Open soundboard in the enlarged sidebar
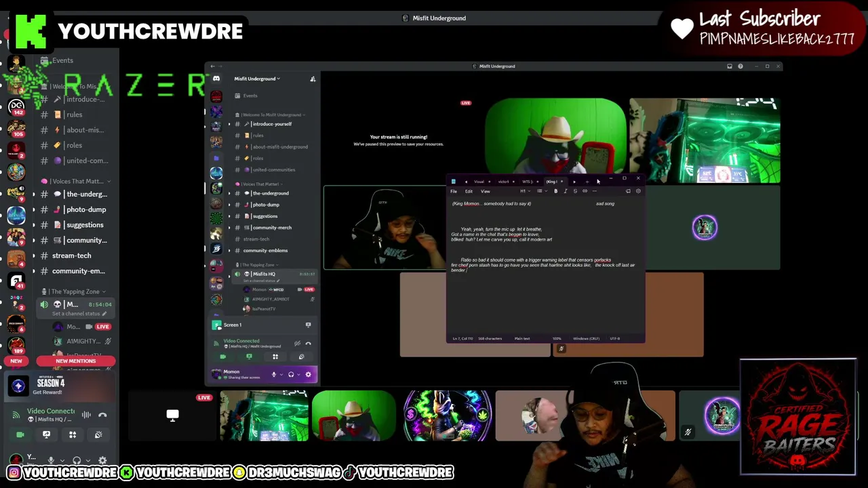 point(98,434)
